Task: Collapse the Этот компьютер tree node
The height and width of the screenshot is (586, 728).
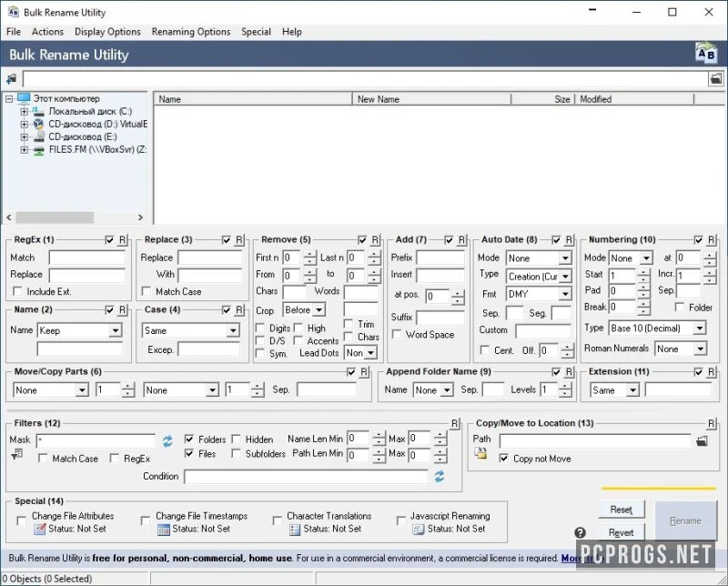Action: pyautogui.click(x=9, y=99)
